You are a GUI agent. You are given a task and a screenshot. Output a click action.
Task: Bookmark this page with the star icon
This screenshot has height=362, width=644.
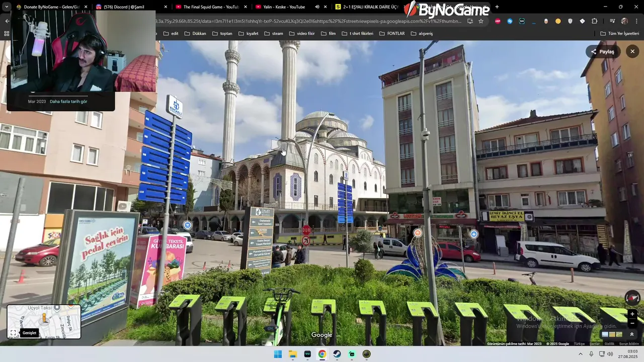(481, 21)
